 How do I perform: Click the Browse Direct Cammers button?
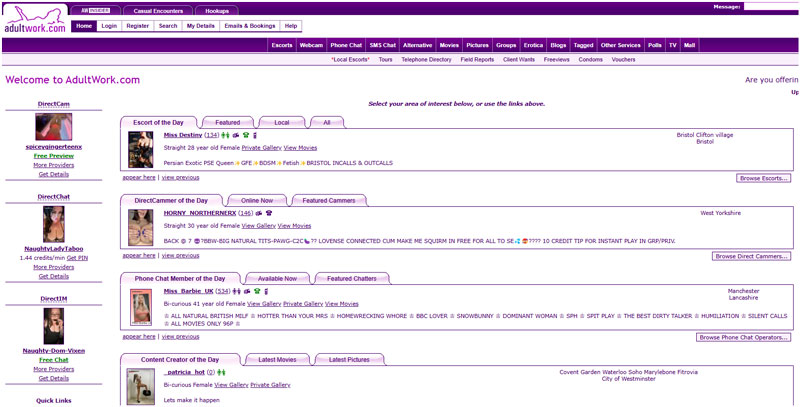[752, 256]
